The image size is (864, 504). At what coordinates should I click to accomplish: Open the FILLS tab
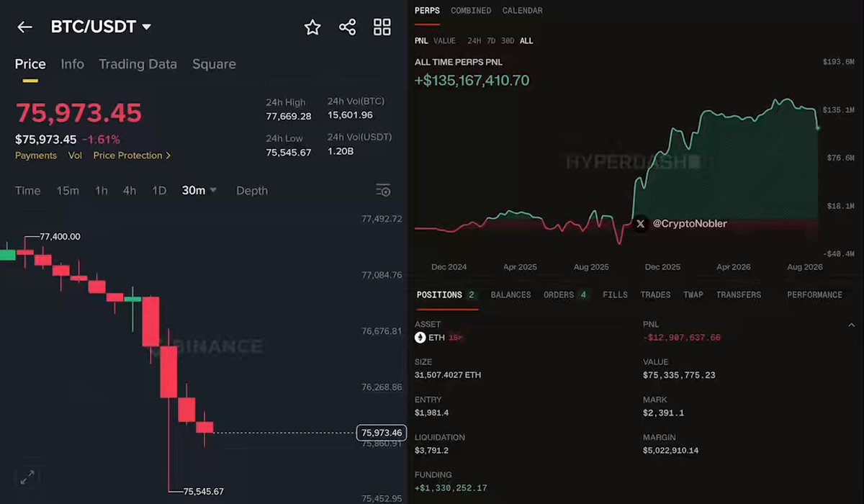tap(615, 295)
